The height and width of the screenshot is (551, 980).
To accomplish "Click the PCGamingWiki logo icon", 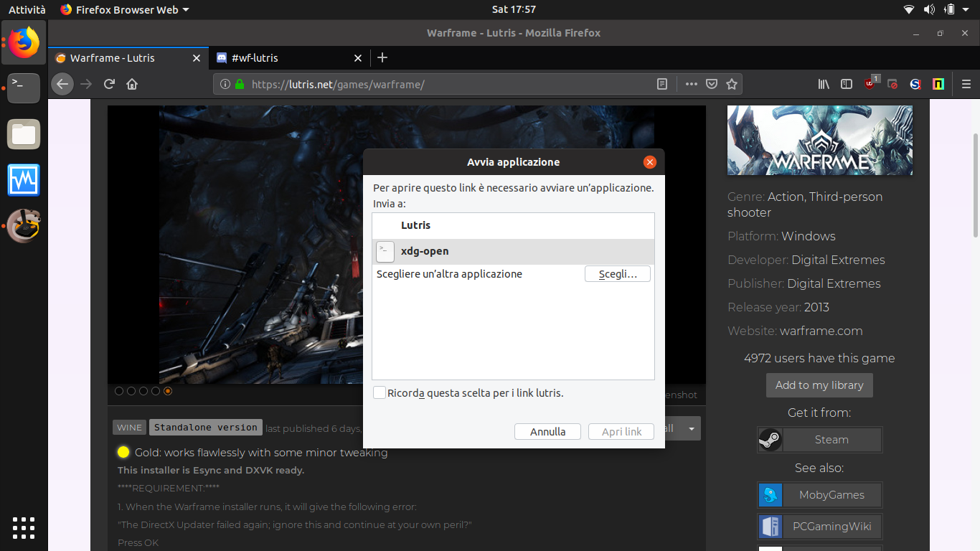I will (770, 527).
